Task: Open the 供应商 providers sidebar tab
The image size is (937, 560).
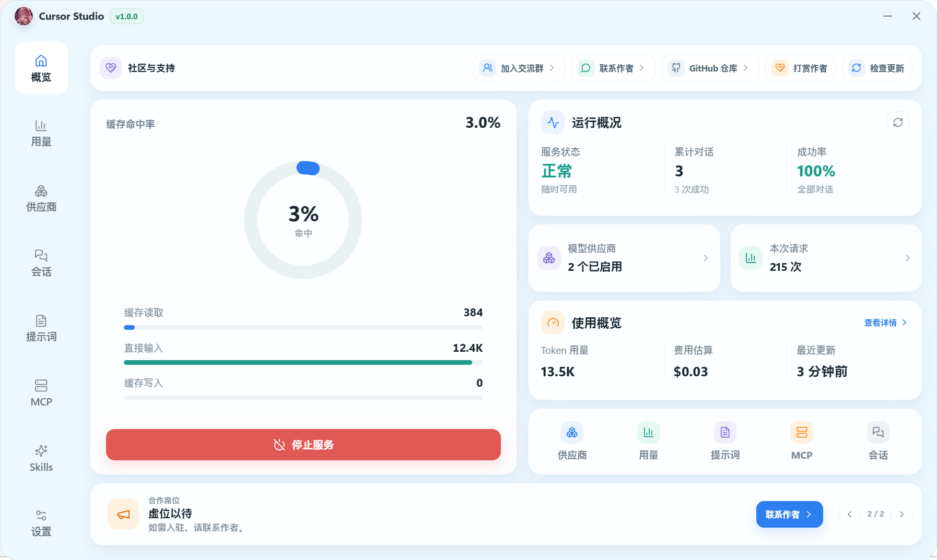Action: pyautogui.click(x=41, y=198)
